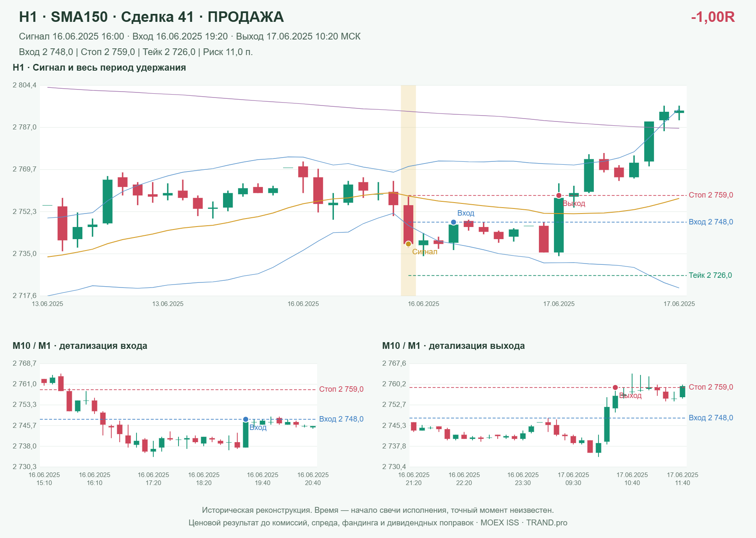This screenshot has height=538, width=756.
Task: Click "Стоп 2 759,0" label right of H1 chart
Action: click(x=711, y=195)
